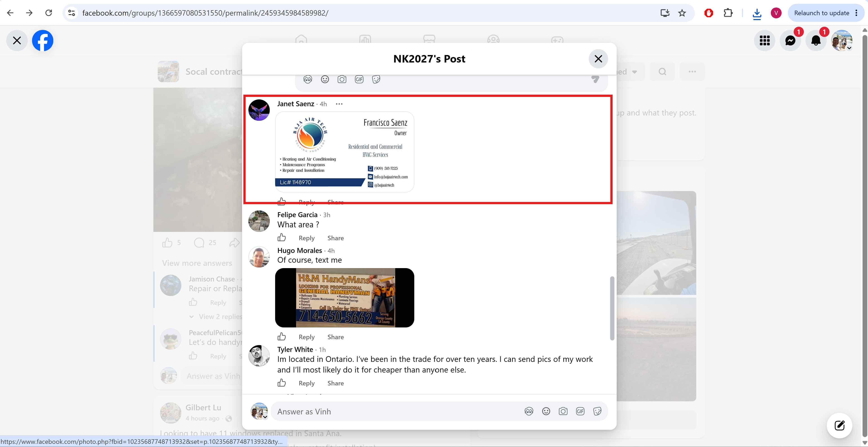
Task: Open GIF picker in bottom answer box
Action: pyautogui.click(x=580, y=411)
